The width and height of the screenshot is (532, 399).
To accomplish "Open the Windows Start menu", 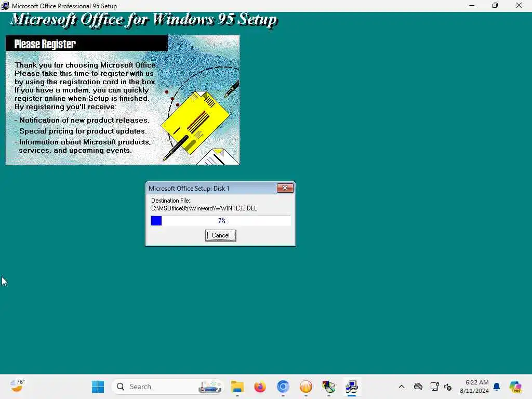I will [98, 387].
